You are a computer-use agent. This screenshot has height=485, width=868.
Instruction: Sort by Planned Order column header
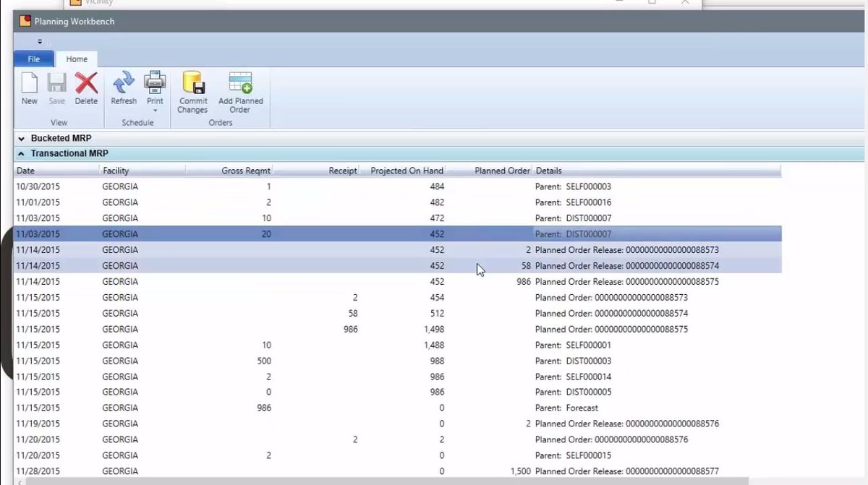[490, 171]
